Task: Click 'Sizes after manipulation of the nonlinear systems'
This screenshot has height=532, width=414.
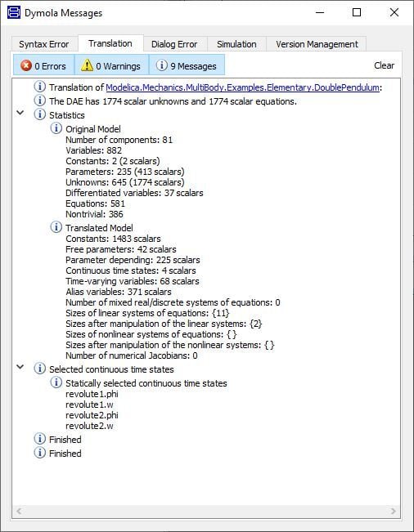Action: click(170, 345)
